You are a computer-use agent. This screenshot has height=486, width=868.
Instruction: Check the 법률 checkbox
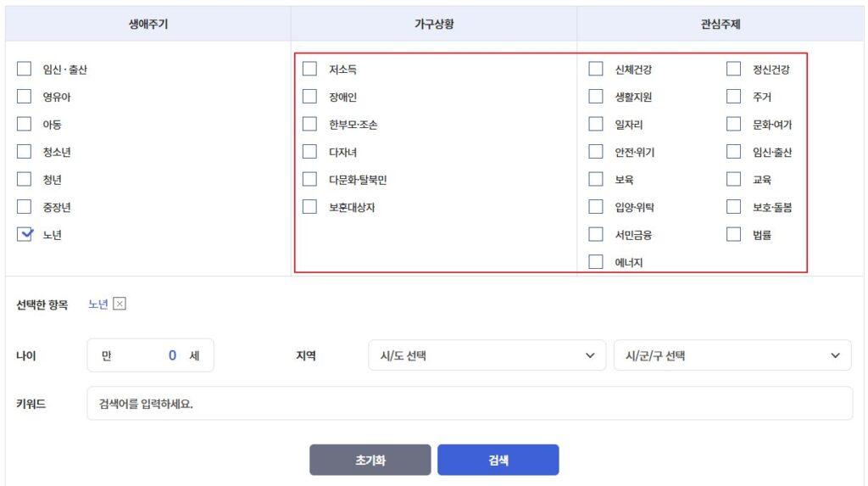pyautogui.click(x=734, y=235)
